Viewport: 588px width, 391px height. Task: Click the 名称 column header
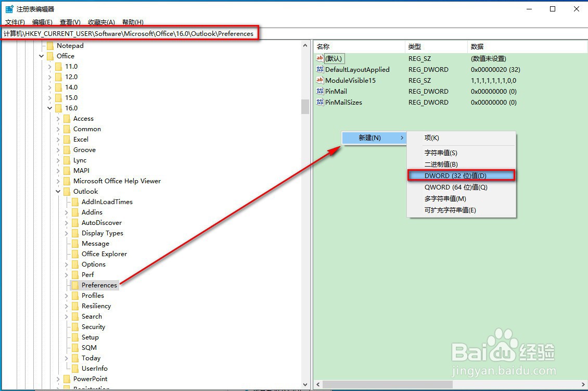coord(359,46)
